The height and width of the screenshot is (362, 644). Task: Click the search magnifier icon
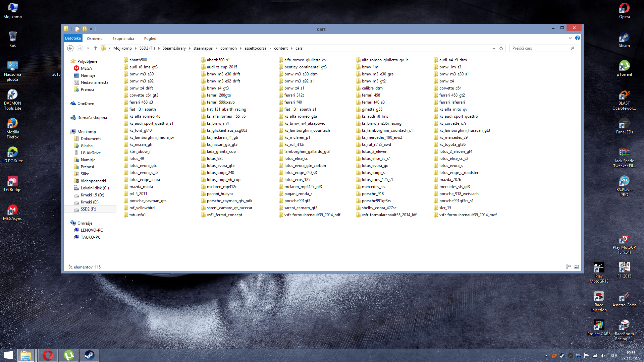coord(572,48)
